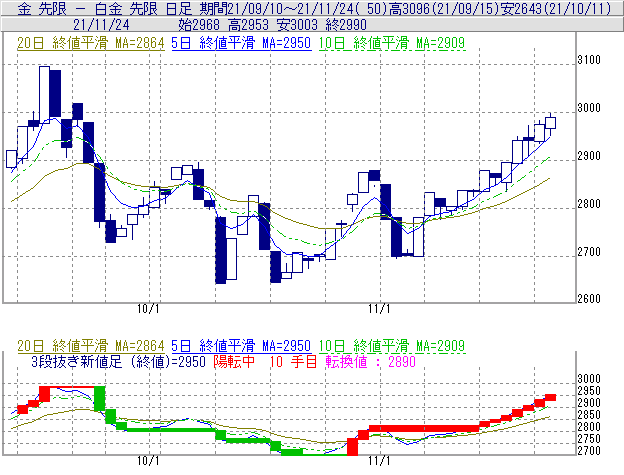Click the 10/1 date label under lower chart
The image size is (624, 475).
[x=148, y=461]
